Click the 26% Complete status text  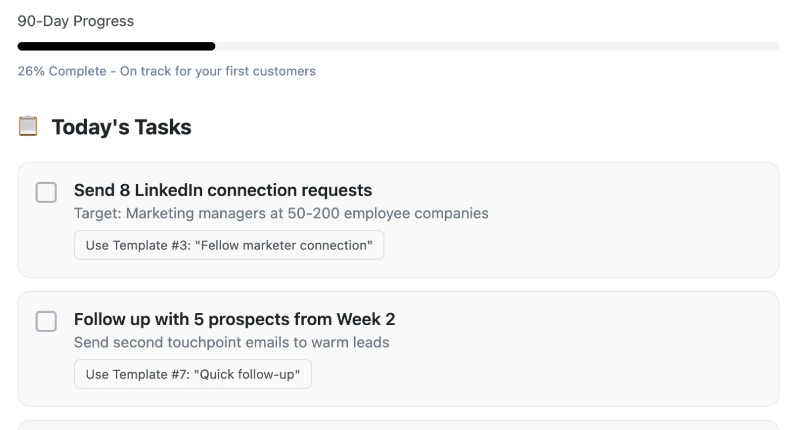(x=62, y=71)
